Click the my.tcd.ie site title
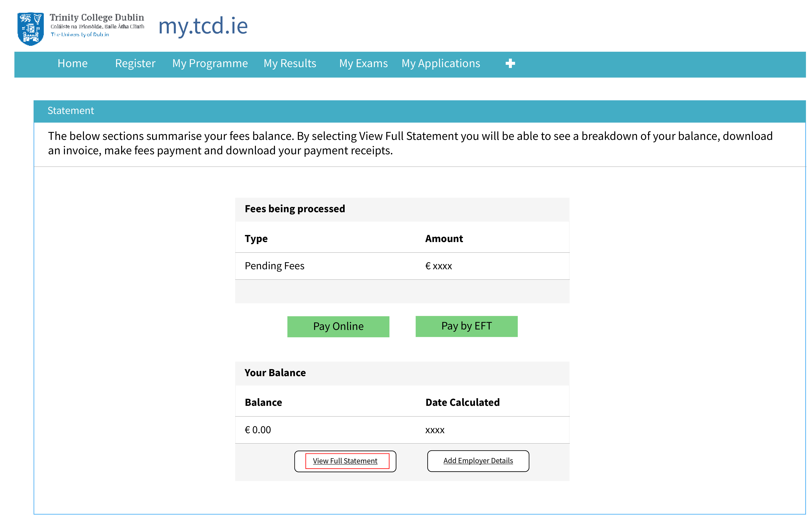This screenshot has width=812, height=529. [x=203, y=26]
